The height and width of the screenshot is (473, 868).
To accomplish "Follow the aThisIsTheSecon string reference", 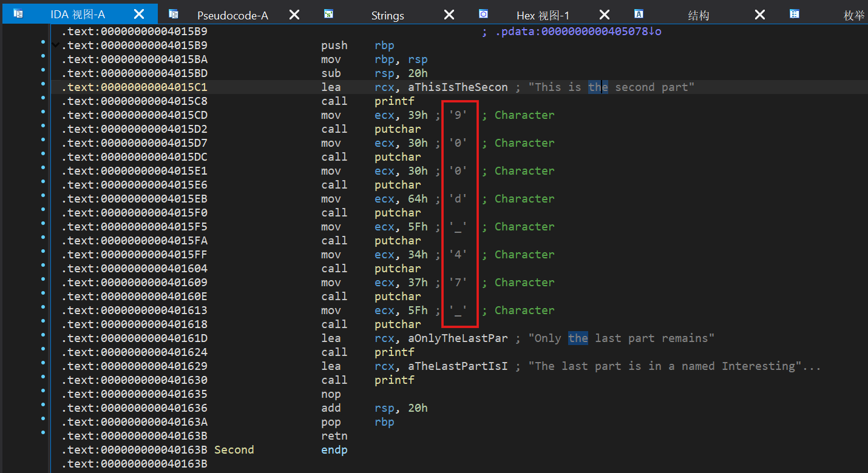I will pos(458,87).
